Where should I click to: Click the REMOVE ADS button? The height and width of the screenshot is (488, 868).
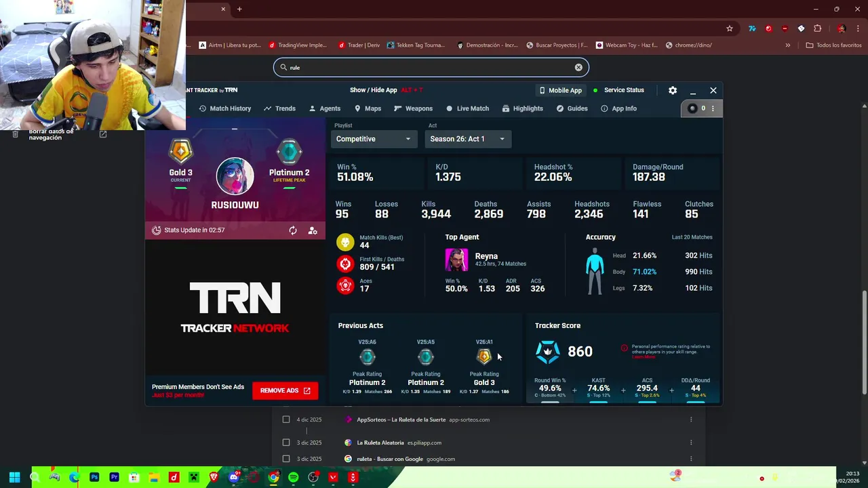pos(285,390)
